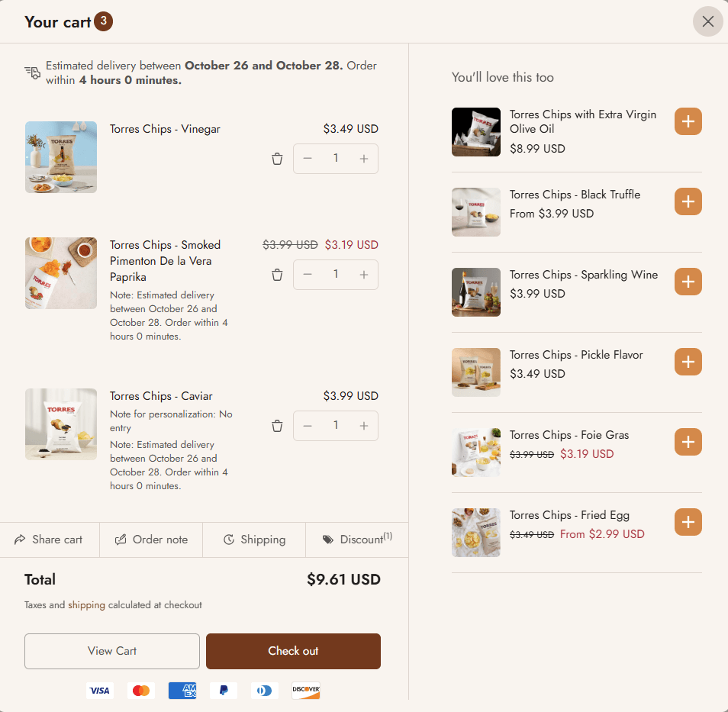Open the Share cart option
The height and width of the screenshot is (712, 728).
pos(49,540)
